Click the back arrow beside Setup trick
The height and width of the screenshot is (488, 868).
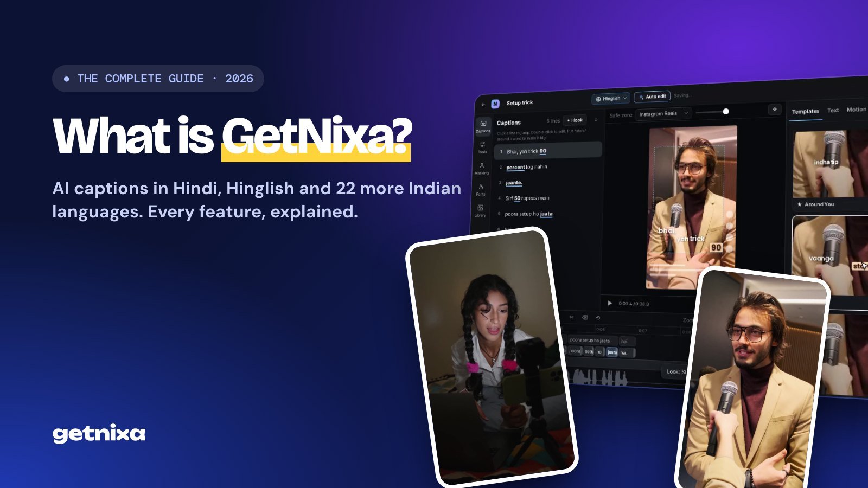click(x=483, y=104)
